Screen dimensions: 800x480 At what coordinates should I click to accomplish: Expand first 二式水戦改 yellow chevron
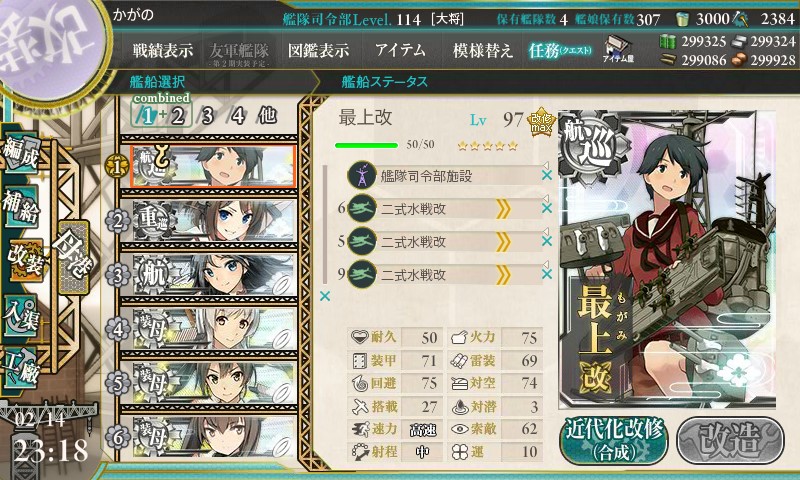click(x=503, y=209)
